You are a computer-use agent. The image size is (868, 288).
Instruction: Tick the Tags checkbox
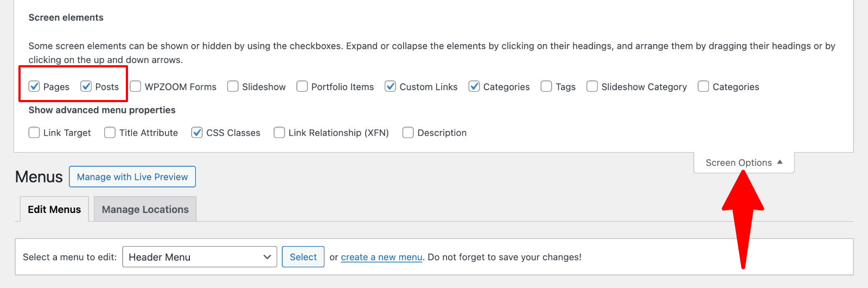tap(546, 86)
